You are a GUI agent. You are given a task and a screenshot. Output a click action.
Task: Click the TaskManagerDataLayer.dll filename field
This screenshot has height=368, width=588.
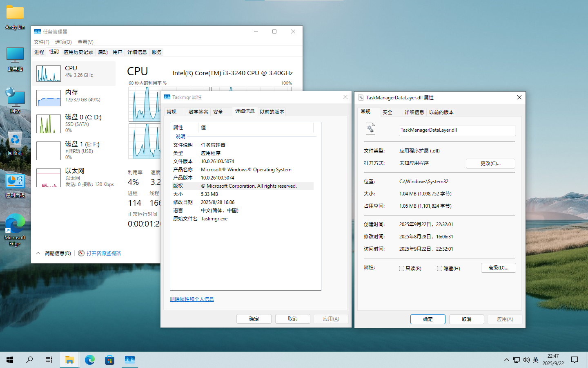(457, 130)
